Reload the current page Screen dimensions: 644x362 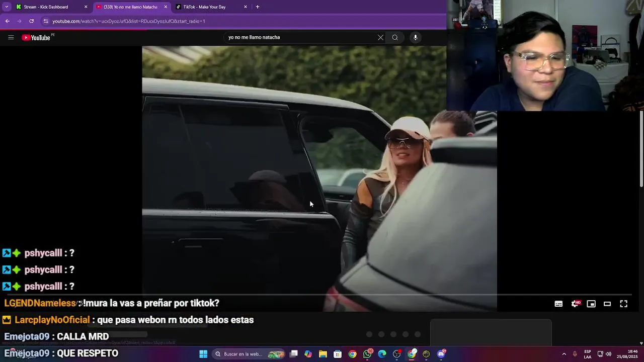click(31, 21)
